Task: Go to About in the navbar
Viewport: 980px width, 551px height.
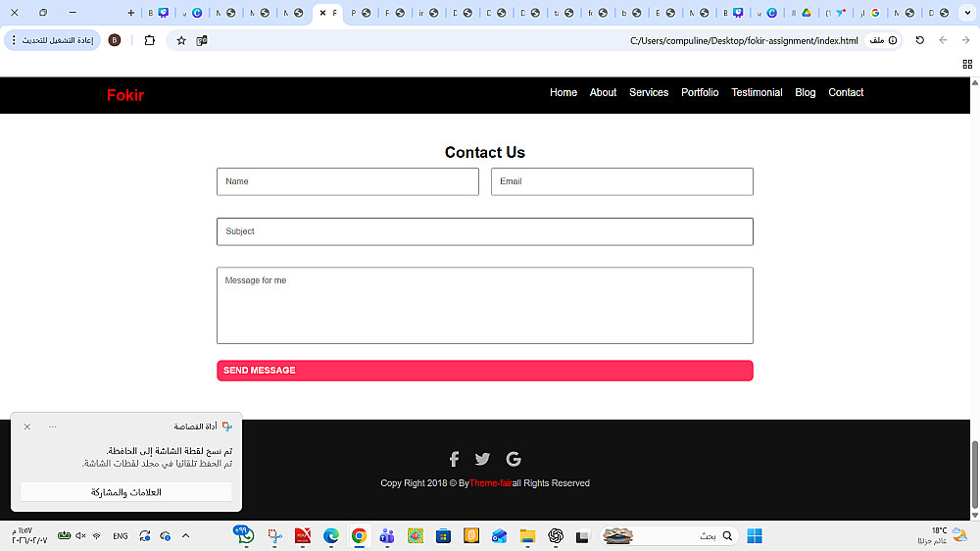Action: coord(603,92)
